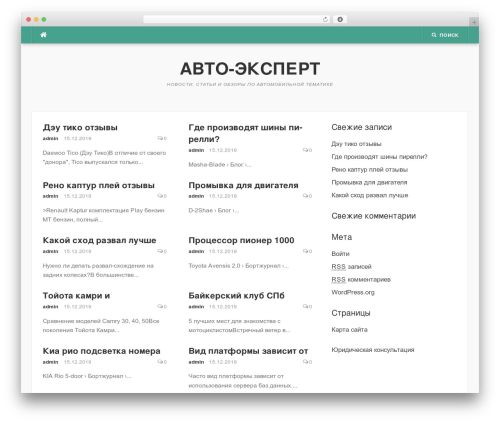Image resolution: width=500 pixels, height=423 pixels.
Task: Click comments icon for Промывка для двигателя
Action: 307,196
